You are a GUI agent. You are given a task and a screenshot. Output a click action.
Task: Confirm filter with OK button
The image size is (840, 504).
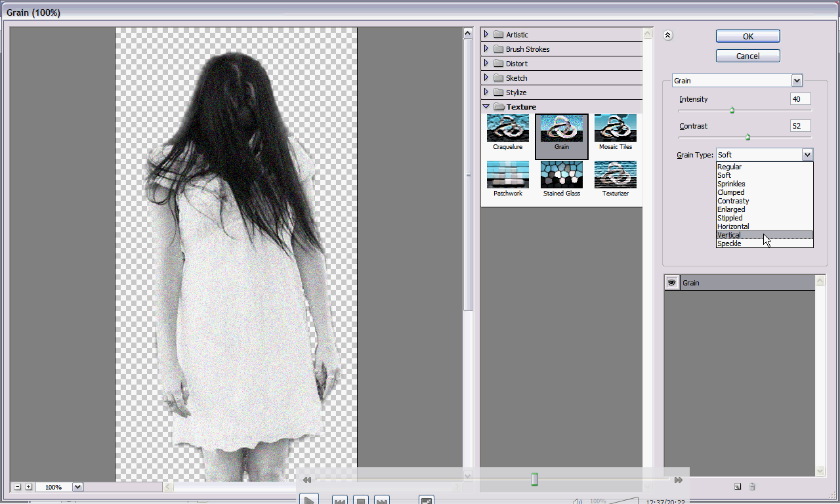coord(747,36)
